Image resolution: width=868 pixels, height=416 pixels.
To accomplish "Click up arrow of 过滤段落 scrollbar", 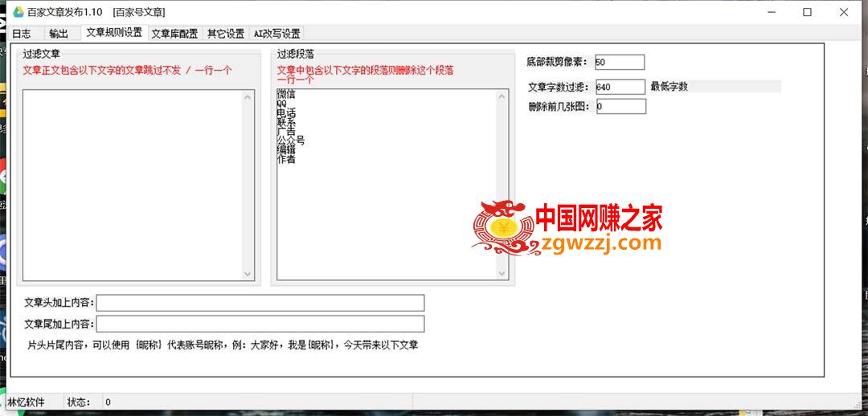I will pos(502,96).
